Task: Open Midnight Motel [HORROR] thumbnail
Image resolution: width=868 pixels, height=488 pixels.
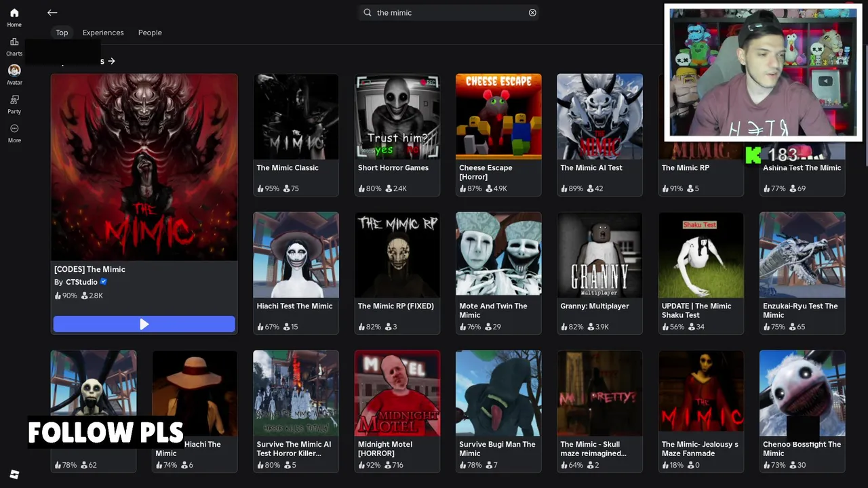Action: 397,393
